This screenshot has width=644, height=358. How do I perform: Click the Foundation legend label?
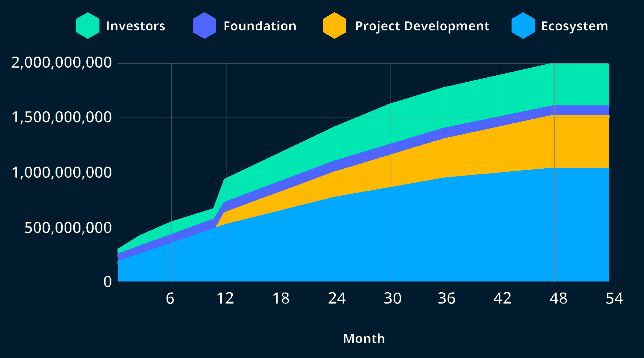coord(260,26)
